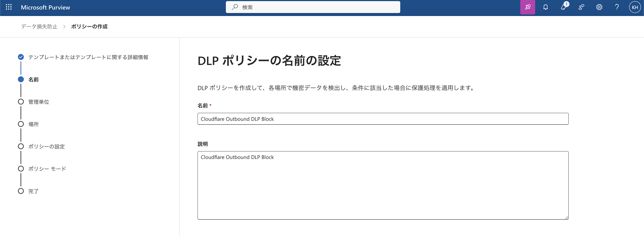Select the 管理単位 step circle
Image resolution: width=644 pixels, height=236 pixels.
(x=21, y=102)
